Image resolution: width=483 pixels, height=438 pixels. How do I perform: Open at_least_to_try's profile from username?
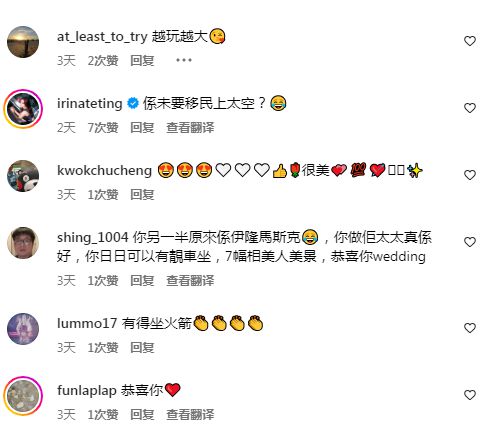tap(102, 37)
